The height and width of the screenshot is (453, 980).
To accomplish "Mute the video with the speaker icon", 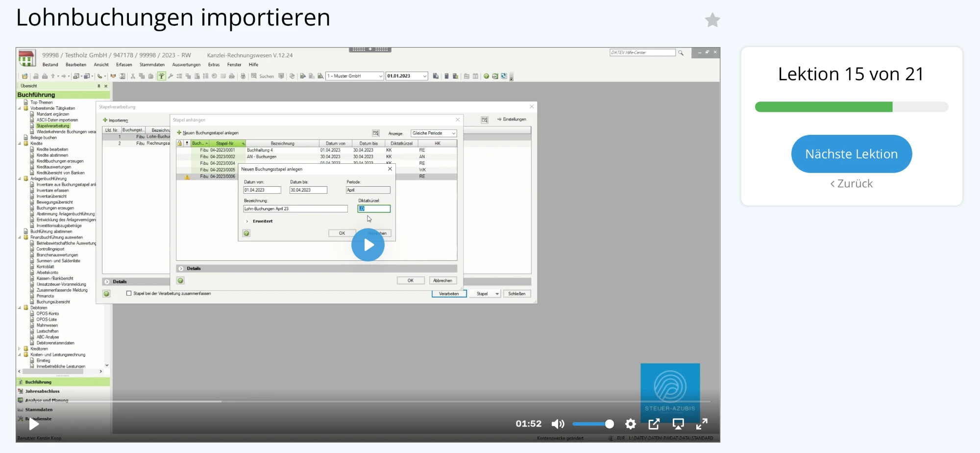I will click(558, 424).
